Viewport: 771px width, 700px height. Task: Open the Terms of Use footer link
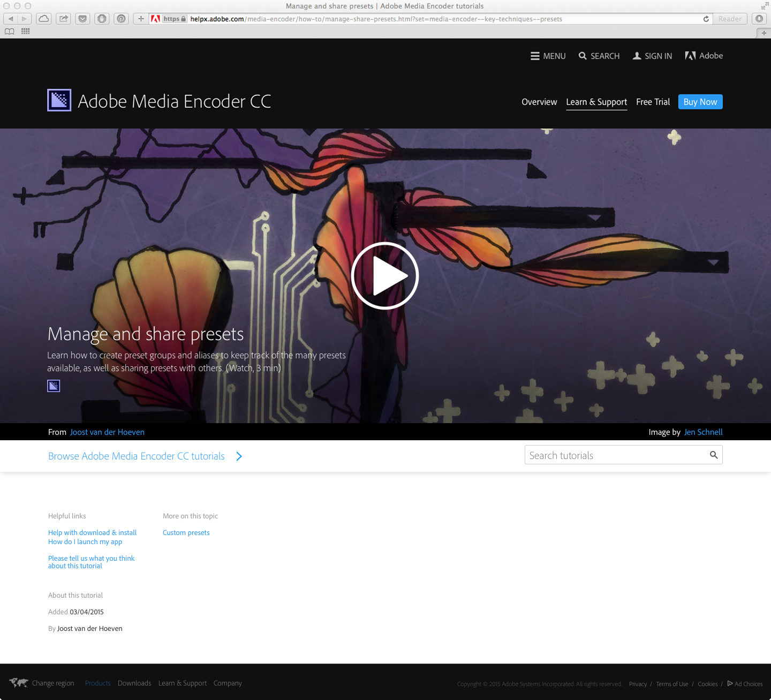pos(672,684)
